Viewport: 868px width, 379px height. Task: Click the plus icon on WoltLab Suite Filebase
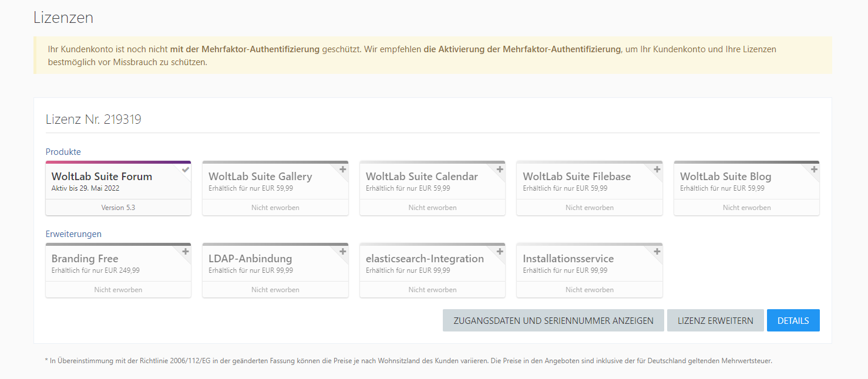657,170
